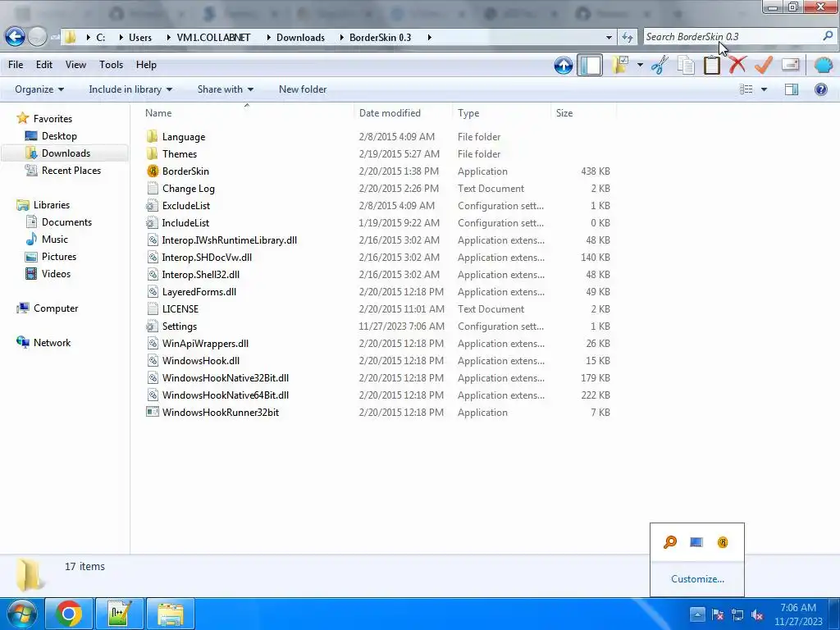
Task: Cut selection with the scissors icon
Action: pos(660,66)
